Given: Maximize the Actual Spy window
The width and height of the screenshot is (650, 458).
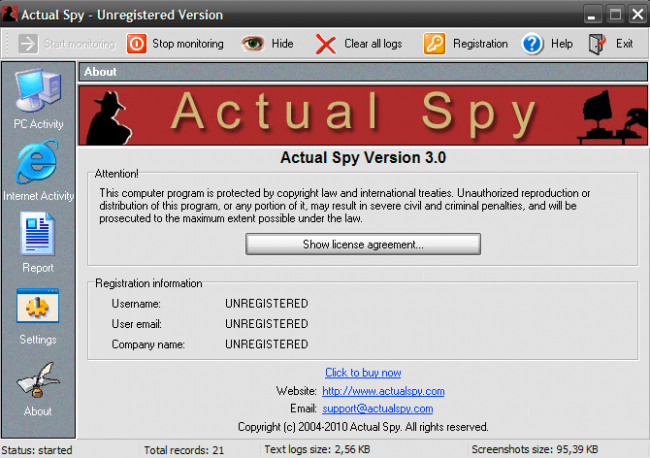Looking at the screenshot, I should coord(615,15).
